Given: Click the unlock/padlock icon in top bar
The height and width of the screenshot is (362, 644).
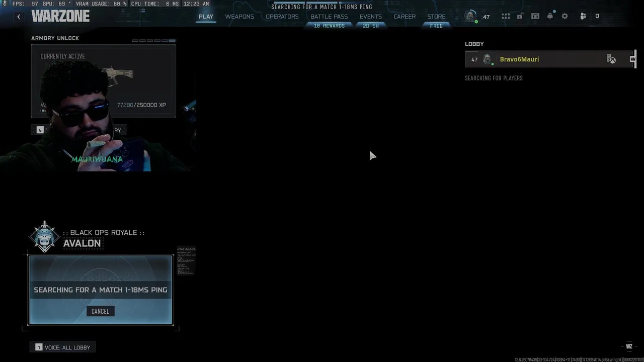Looking at the screenshot, I should (x=520, y=16).
